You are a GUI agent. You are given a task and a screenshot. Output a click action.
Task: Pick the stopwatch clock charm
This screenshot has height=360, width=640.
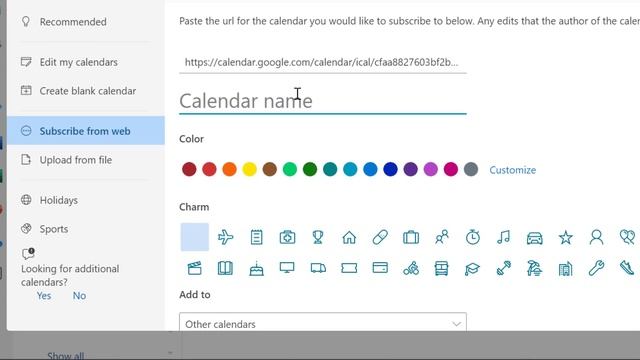pyautogui.click(x=473, y=237)
